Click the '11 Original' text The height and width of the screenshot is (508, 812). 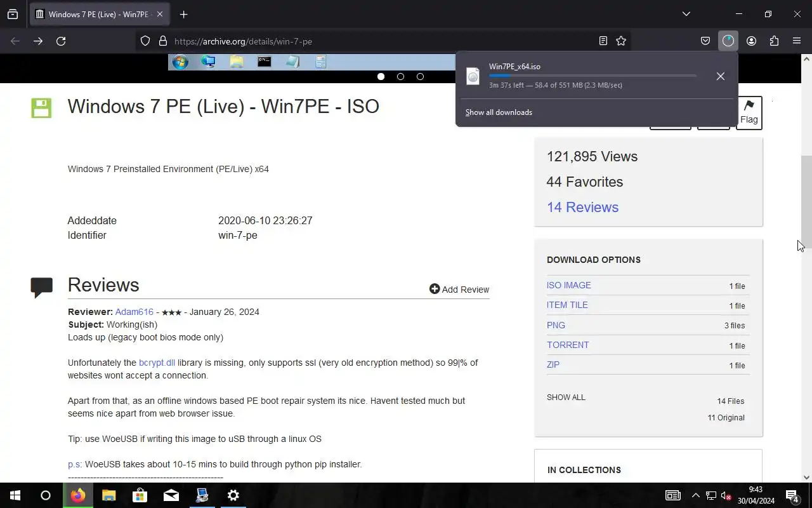pyautogui.click(x=726, y=418)
